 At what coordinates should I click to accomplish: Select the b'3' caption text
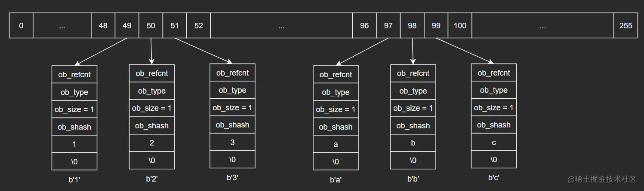pos(232,177)
